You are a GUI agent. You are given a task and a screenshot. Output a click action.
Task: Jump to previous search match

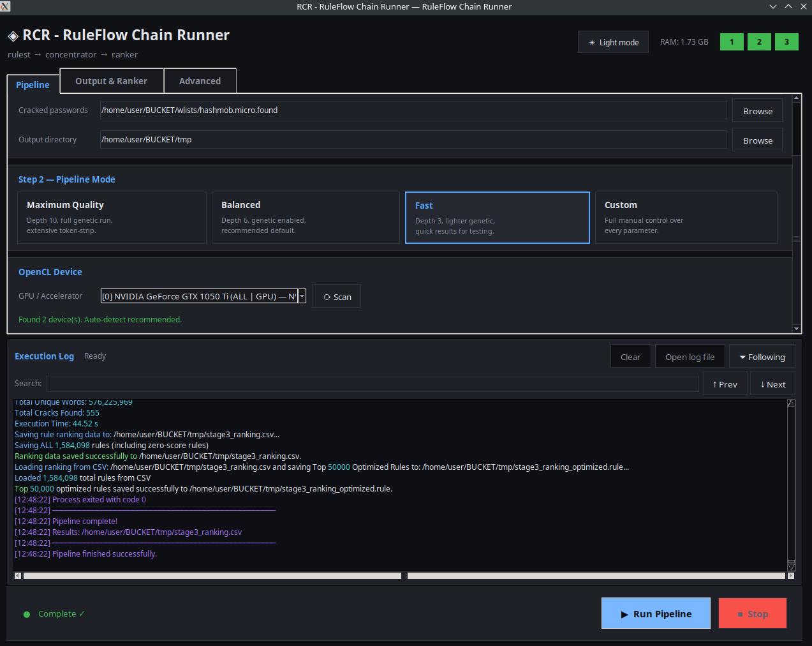[x=725, y=384]
